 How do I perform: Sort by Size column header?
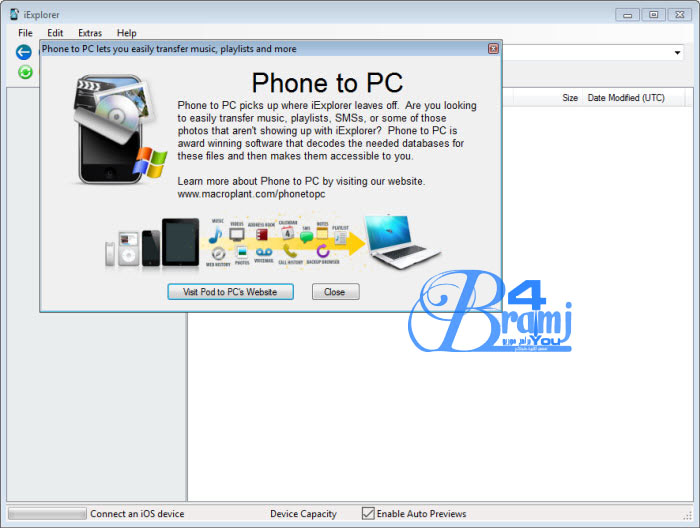pos(570,98)
